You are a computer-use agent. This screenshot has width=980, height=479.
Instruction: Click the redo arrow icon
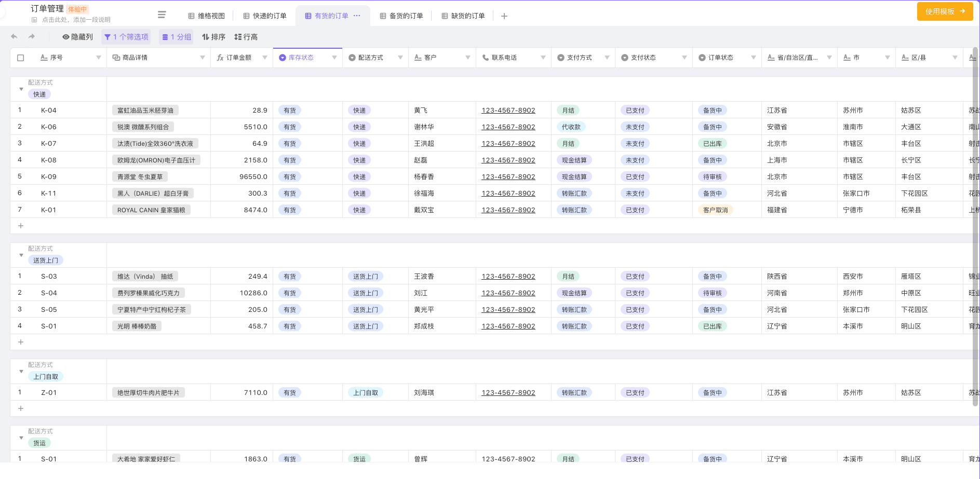(x=32, y=37)
